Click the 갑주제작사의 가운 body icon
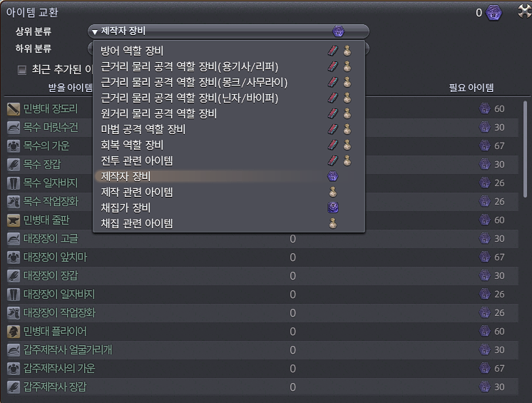This screenshot has width=532, height=403. 14,369
